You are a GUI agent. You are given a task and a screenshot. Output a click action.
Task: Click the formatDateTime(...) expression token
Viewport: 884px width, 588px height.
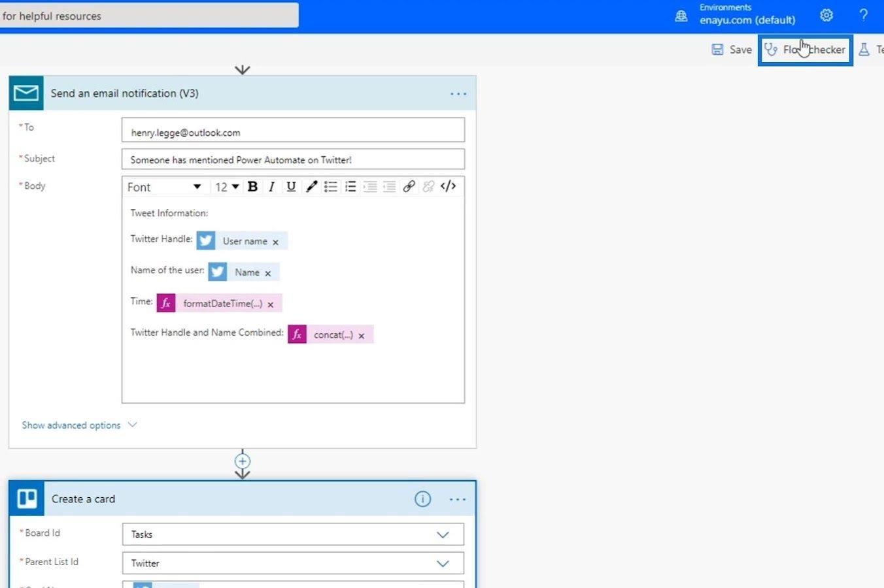coord(219,303)
